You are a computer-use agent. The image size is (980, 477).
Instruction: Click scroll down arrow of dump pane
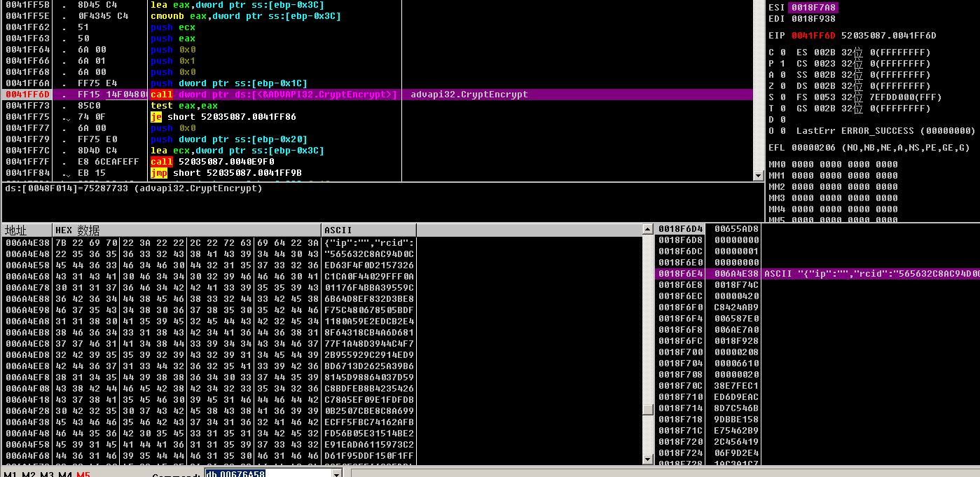(x=648, y=459)
